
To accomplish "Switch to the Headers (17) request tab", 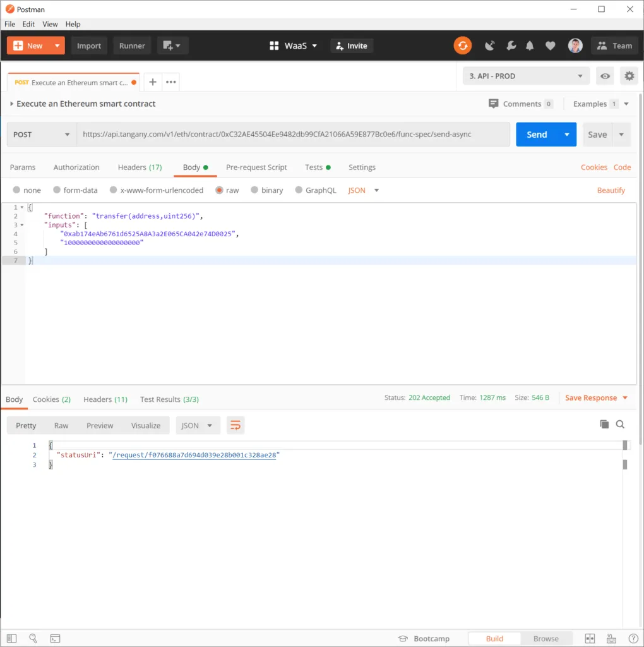I will point(140,167).
